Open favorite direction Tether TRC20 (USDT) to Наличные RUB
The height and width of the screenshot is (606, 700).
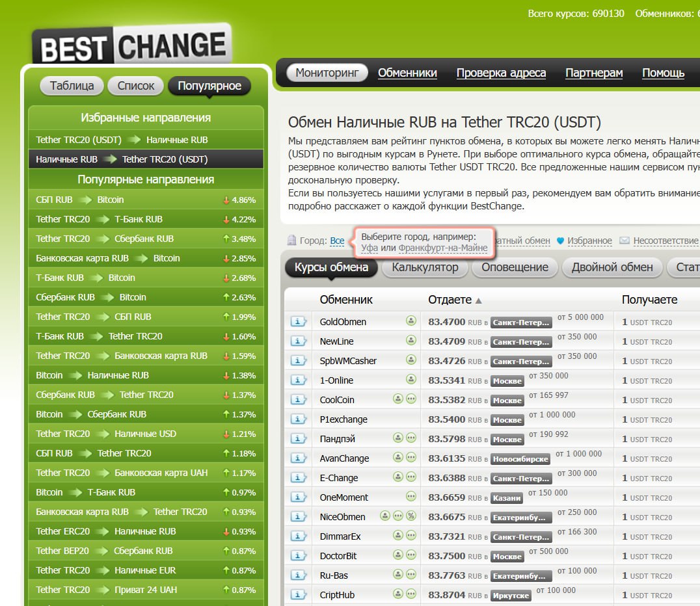[x=146, y=140]
